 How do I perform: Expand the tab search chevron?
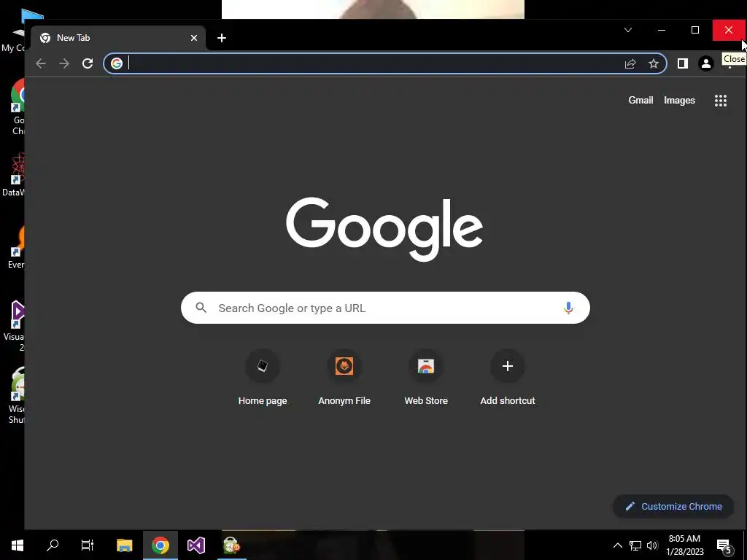point(628,30)
